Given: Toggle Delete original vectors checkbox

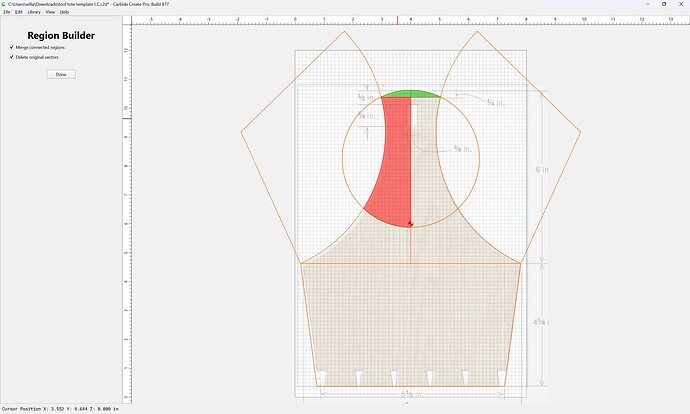Looking at the screenshot, I should (12, 57).
